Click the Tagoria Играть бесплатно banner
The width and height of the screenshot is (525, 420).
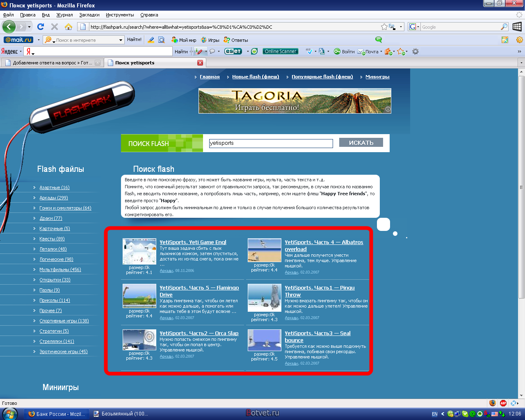pos(295,101)
